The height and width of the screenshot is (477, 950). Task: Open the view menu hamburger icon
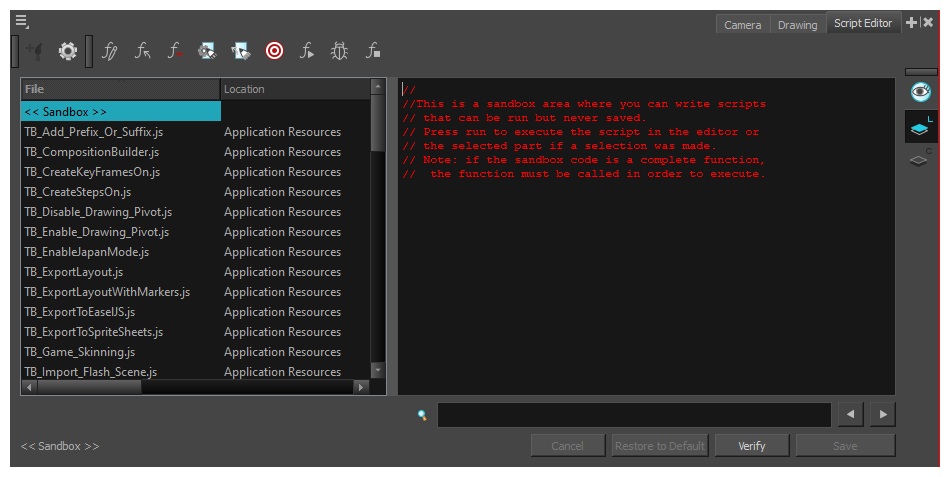[22, 21]
